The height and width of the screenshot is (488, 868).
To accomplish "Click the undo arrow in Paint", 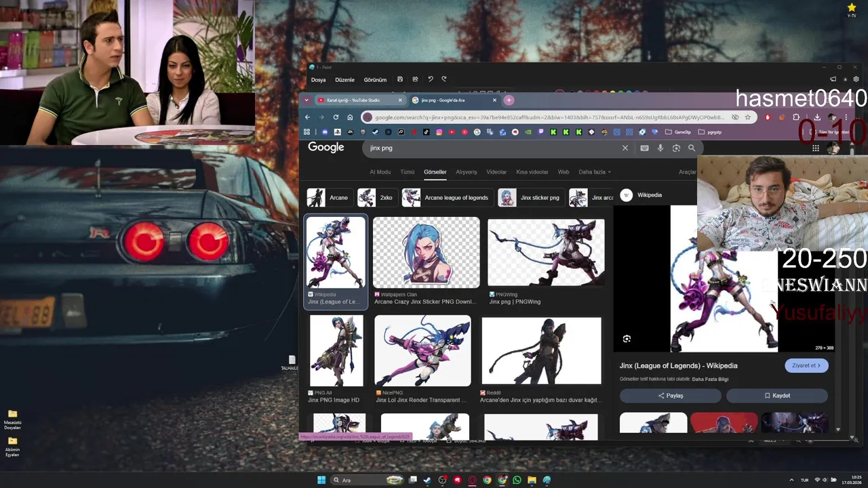I will [430, 79].
